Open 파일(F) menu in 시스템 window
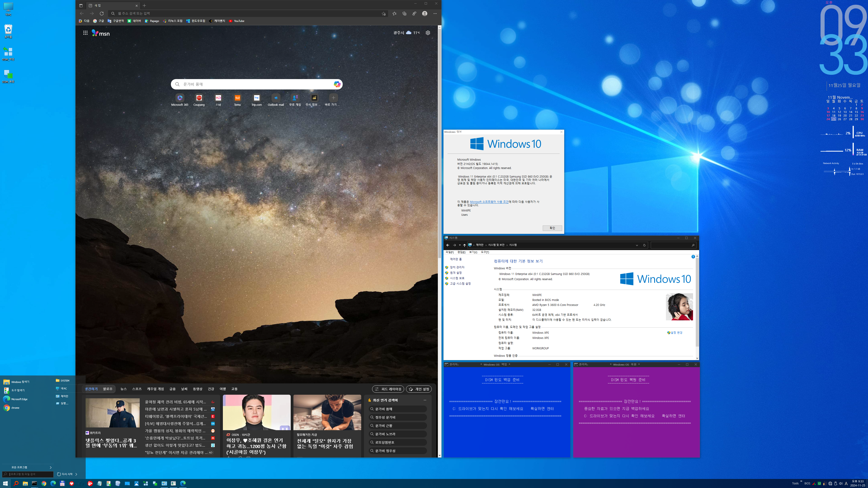Screen dimensions: 868x488 (x=450, y=252)
